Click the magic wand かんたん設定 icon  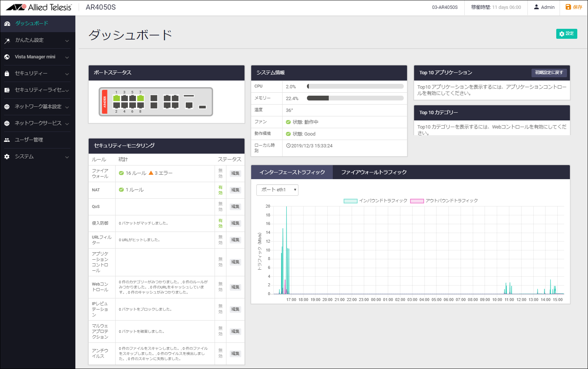(7, 41)
